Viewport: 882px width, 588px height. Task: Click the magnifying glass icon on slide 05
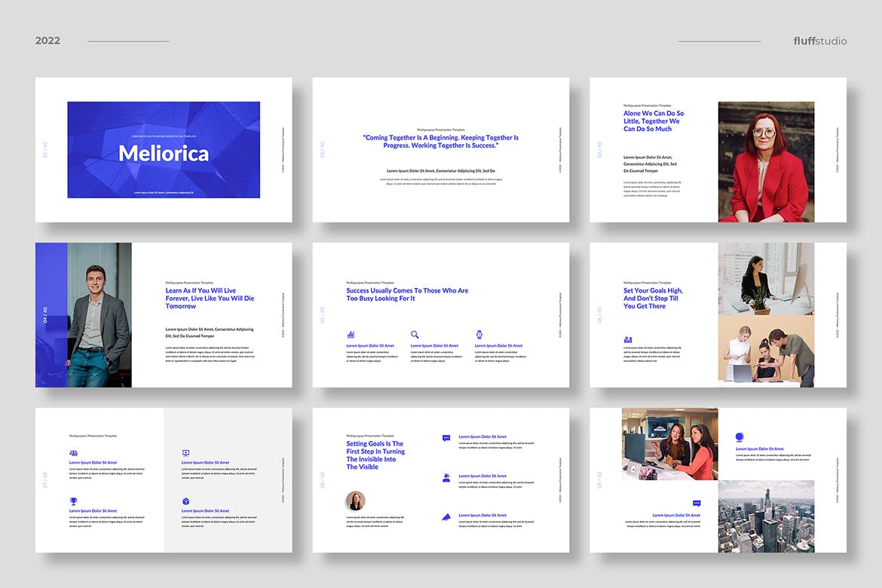(415, 335)
